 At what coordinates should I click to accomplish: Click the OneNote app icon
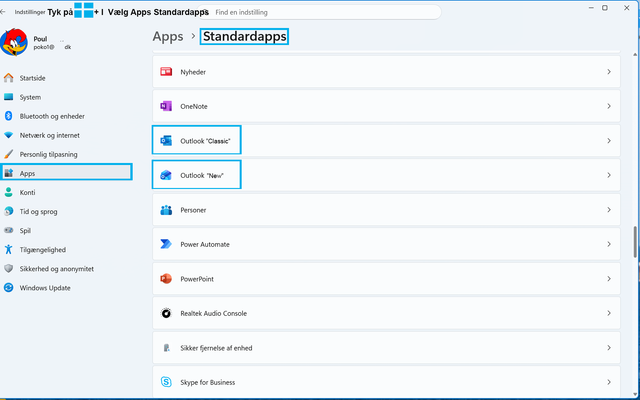tap(166, 106)
